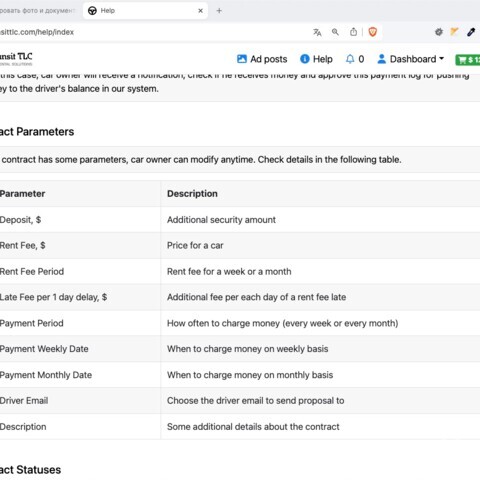
Task: Open the Brave Shields lion icon
Action: pos(373,32)
